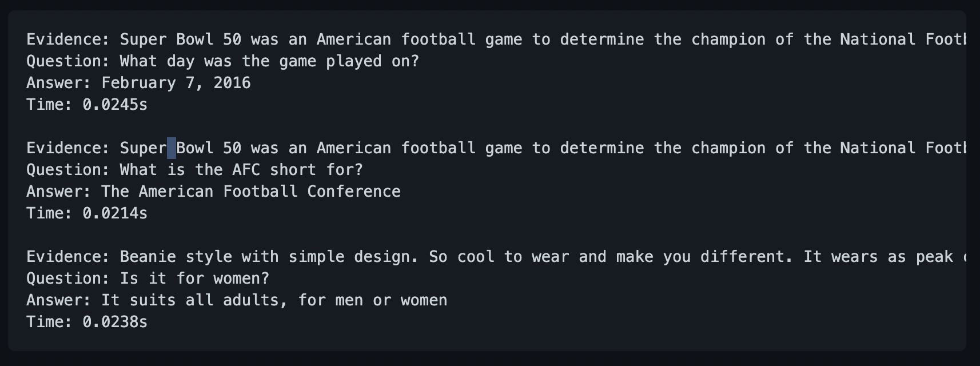Click the highlighted cursor after 'Super' in second Evidence
The height and width of the screenshot is (366, 980).
click(x=172, y=148)
